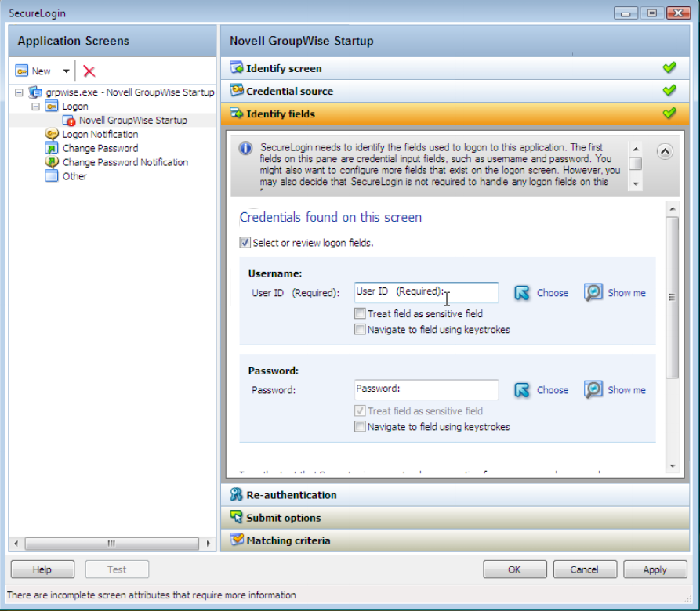Click the Help button
Screen dimensions: 700x611
[42, 569]
